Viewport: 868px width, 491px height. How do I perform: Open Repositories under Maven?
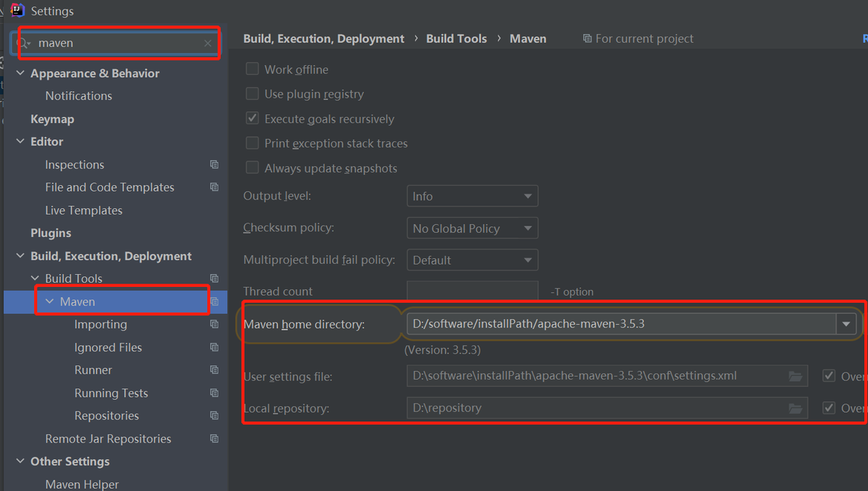coord(106,416)
